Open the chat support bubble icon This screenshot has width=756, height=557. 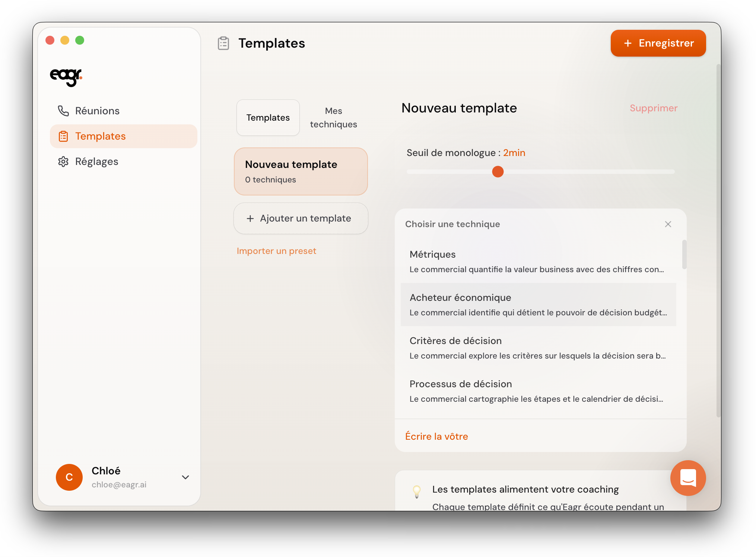point(687,478)
